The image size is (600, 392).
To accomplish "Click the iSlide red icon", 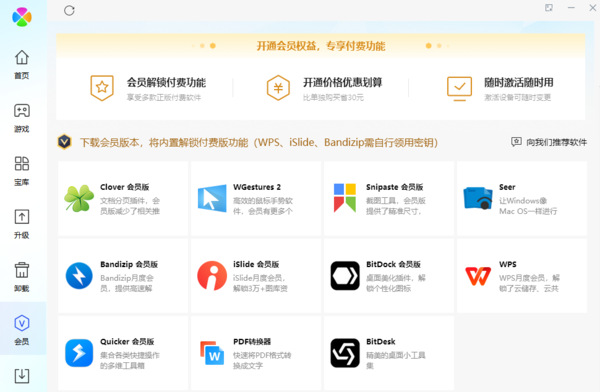I will [x=212, y=276].
